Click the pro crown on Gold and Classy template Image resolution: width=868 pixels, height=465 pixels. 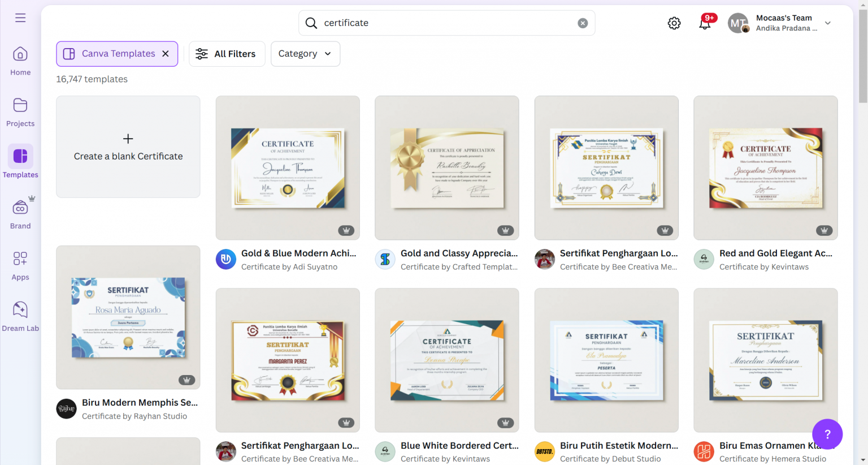point(506,230)
